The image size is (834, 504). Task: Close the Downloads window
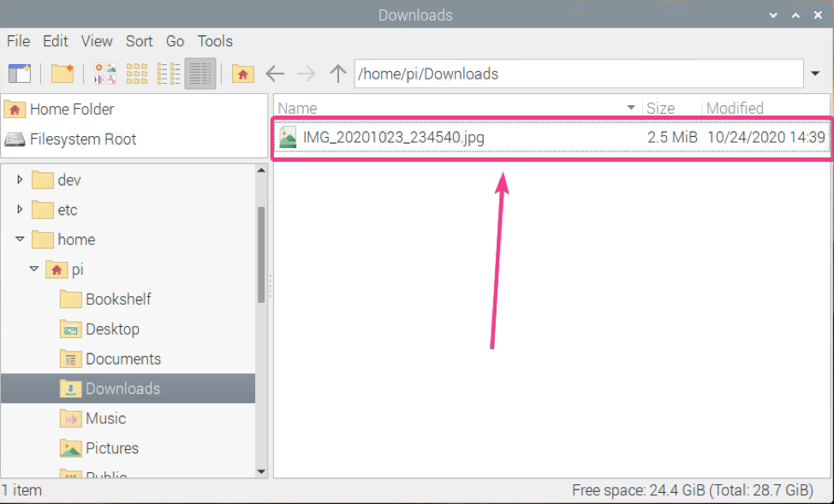tap(818, 15)
